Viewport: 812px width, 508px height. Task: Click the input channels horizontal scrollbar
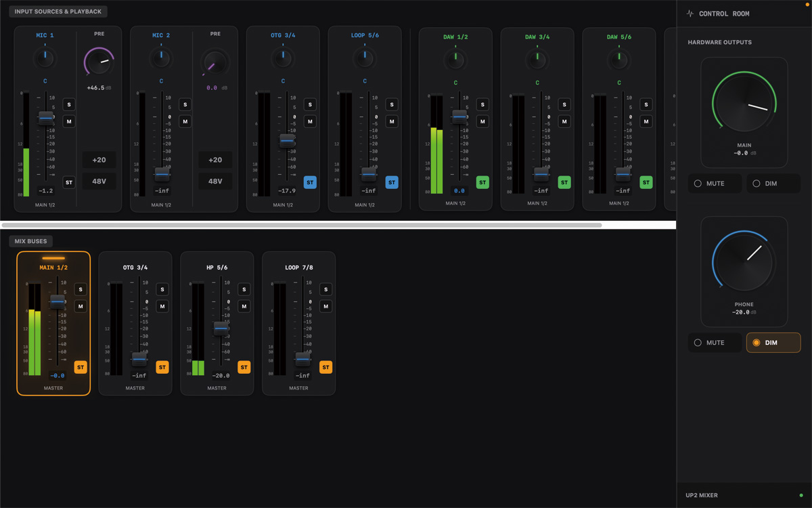point(302,225)
